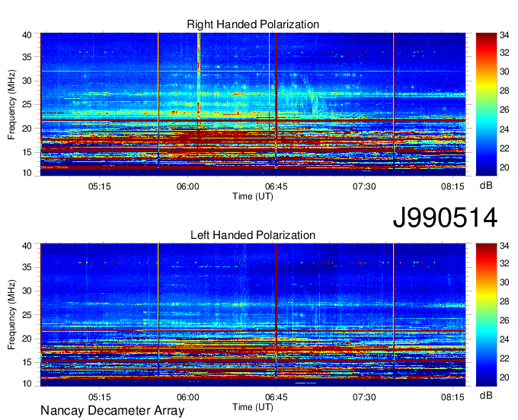
Task: Click the 10 frequency tick of top plot
Action: (x=27, y=173)
